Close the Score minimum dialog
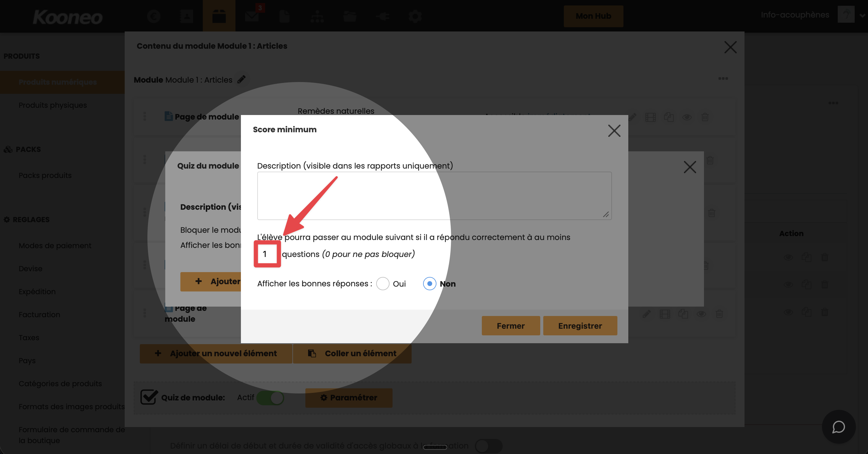The image size is (868, 454). click(x=614, y=131)
